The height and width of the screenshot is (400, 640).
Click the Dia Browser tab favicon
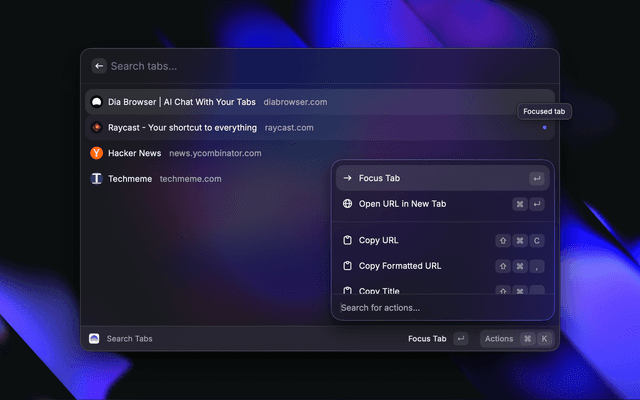click(96, 102)
